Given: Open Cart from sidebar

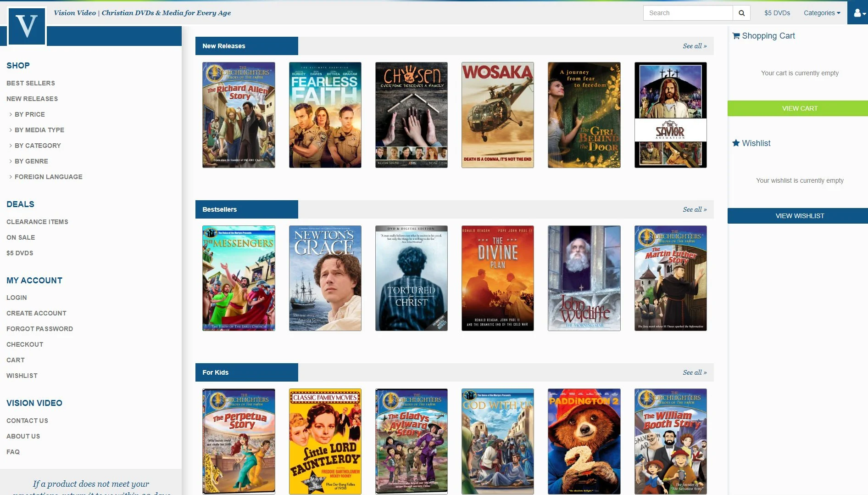Looking at the screenshot, I should tap(16, 360).
